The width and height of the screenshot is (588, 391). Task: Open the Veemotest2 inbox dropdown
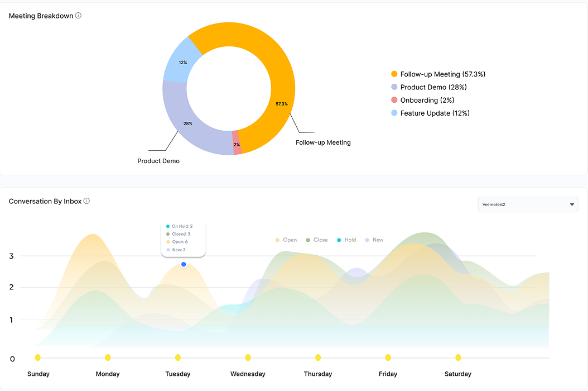click(x=527, y=204)
